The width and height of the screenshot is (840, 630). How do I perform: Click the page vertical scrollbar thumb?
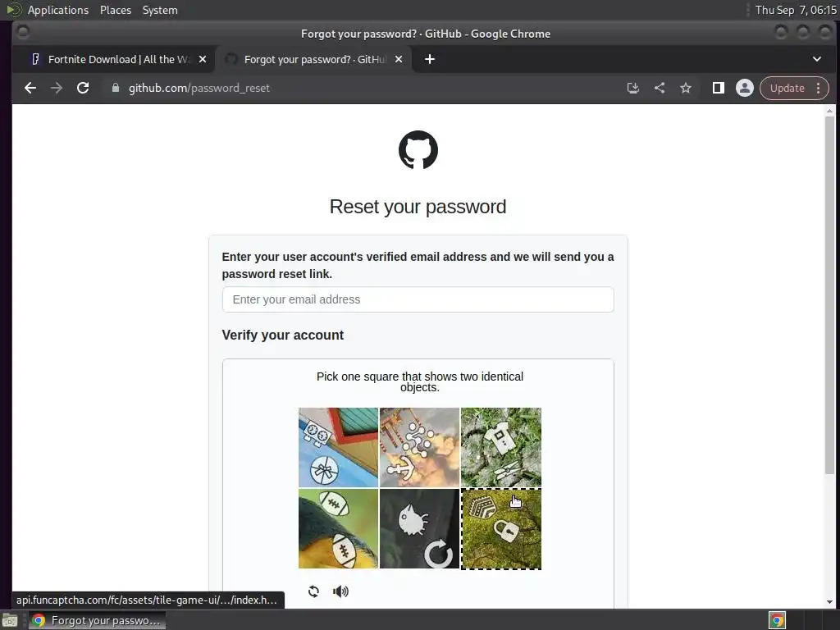tap(829, 294)
